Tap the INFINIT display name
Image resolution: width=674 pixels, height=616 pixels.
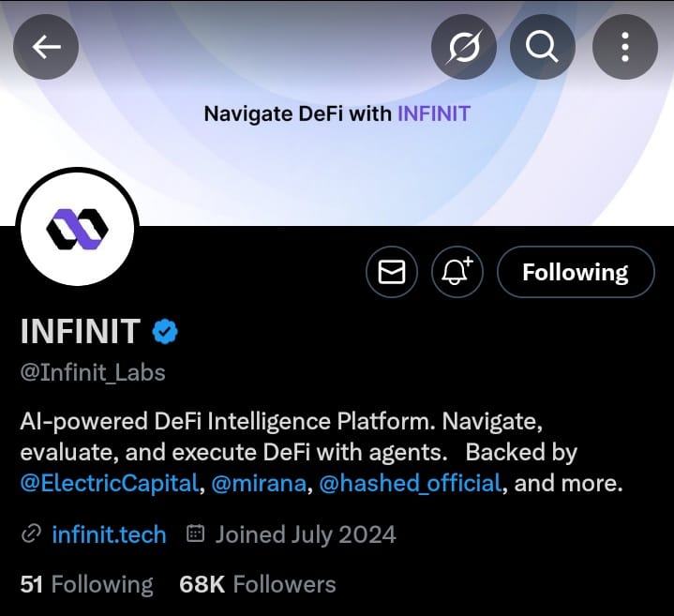[81, 331]
